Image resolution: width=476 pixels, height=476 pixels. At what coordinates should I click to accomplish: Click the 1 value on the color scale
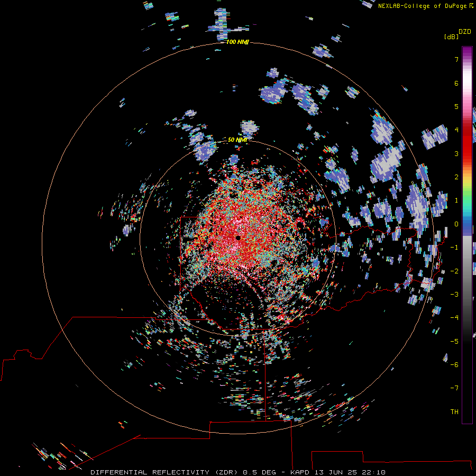pos(456,200)
